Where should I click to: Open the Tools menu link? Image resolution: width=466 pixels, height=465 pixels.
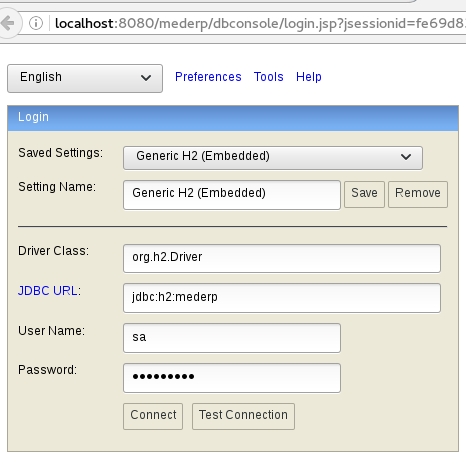[x=268, y=77]
